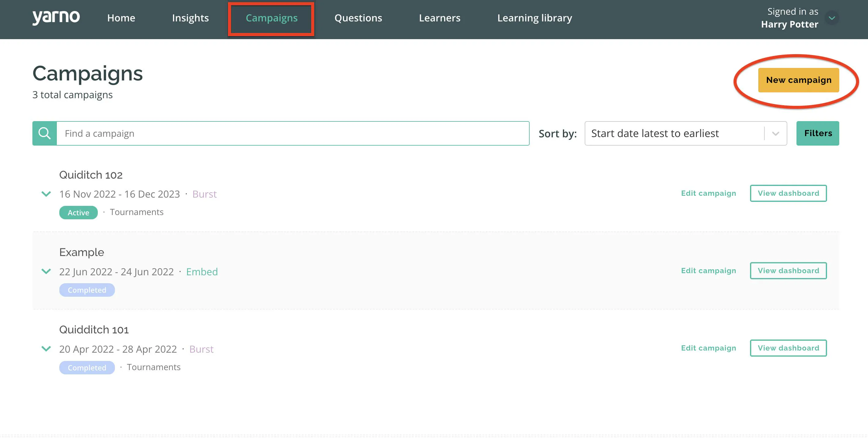Screen dimensions: 868x438
Task: Edit the Example campaign
Action: point(708,270)
